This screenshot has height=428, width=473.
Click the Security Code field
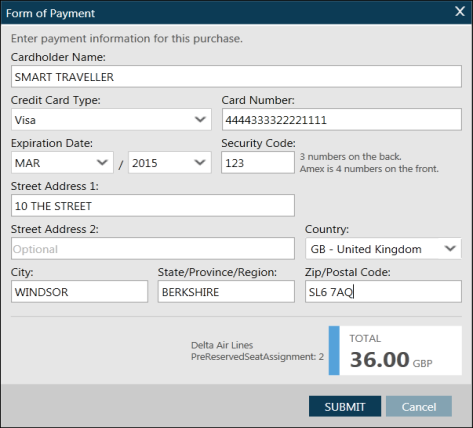[x=258, y=162]
